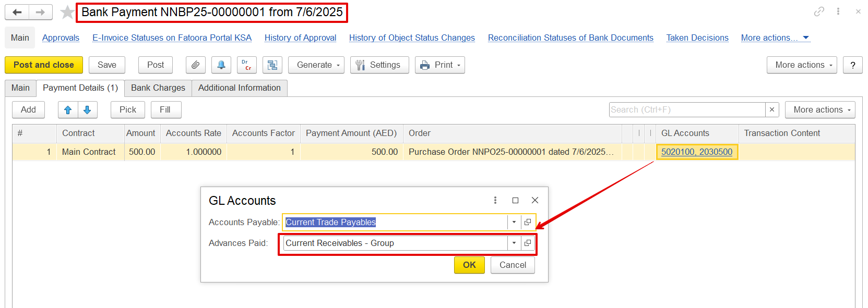Go back with the left arrow button
Viewport: 868px width, 308px height.
click(17, 12)
